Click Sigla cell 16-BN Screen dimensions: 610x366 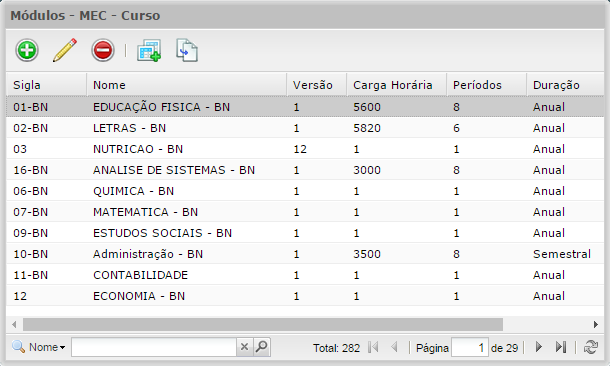pyautogui.click(x=31, y=170)
